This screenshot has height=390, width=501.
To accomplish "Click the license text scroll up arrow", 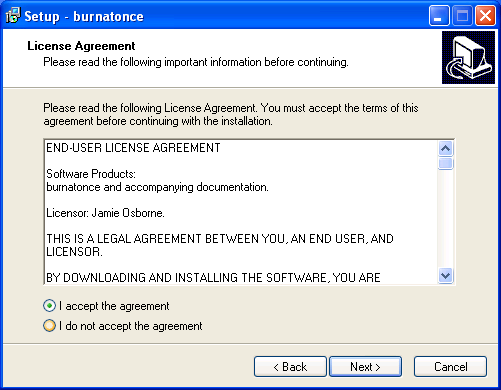I will pyautogui.click(x=446, y=148).
